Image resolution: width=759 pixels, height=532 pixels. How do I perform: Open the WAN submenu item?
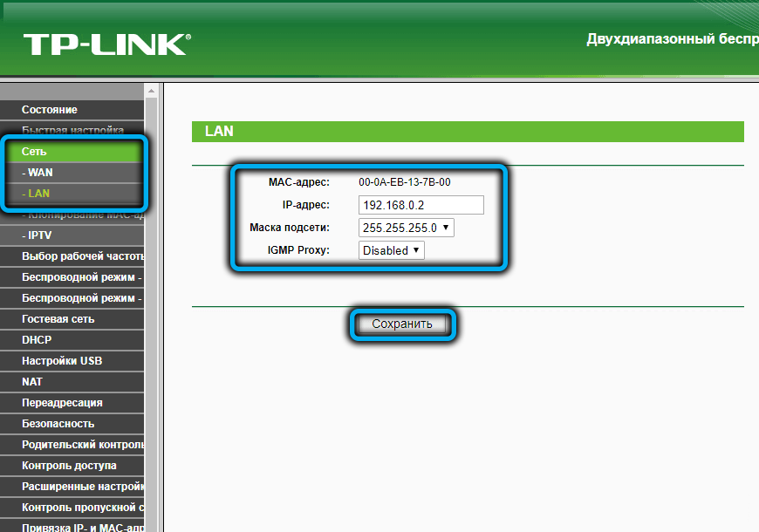38,173
